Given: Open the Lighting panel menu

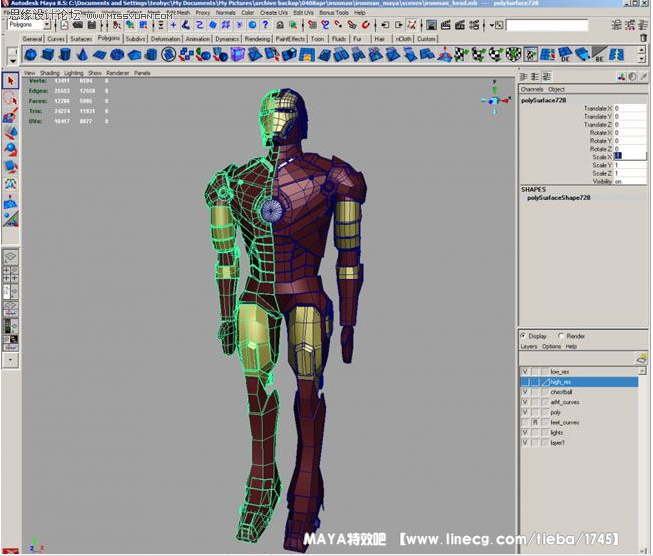Looking at the screenshot, I should (73, 73).
